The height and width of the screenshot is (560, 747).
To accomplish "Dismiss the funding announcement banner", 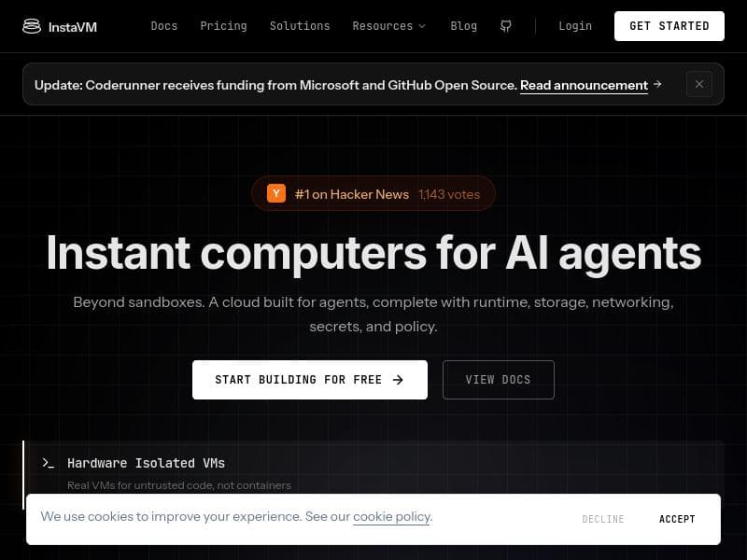I will (698, 84).
